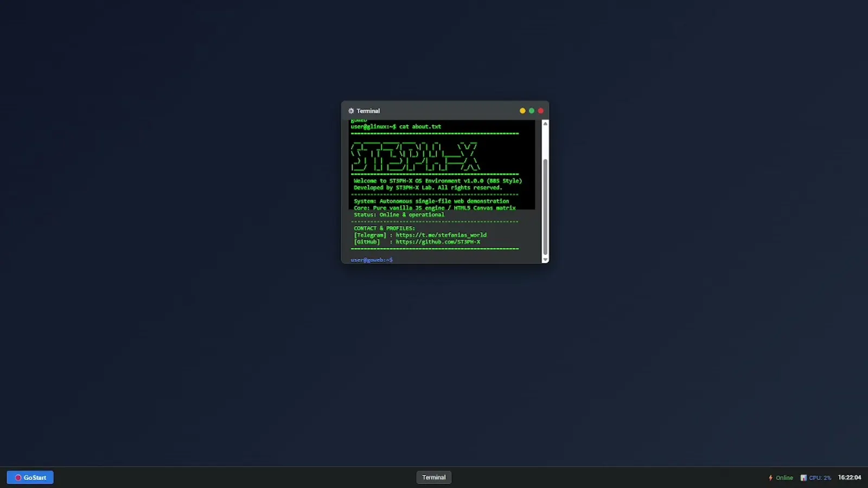This screenshot has height=488, width=868.
Task: Click the [Telegram] label in terminal
Action: click(x=370, y=235)
